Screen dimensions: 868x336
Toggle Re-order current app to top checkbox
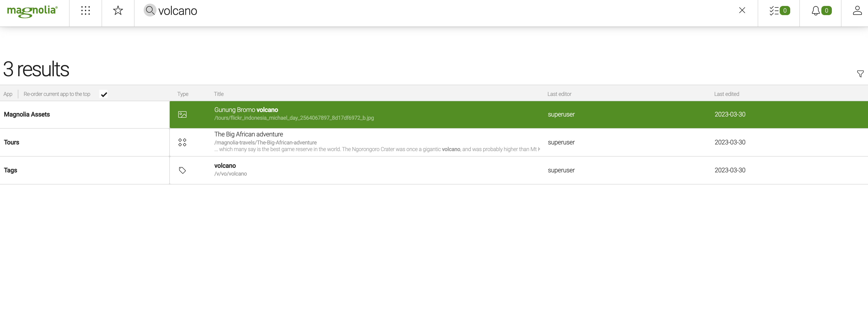[x=104, y=94]
